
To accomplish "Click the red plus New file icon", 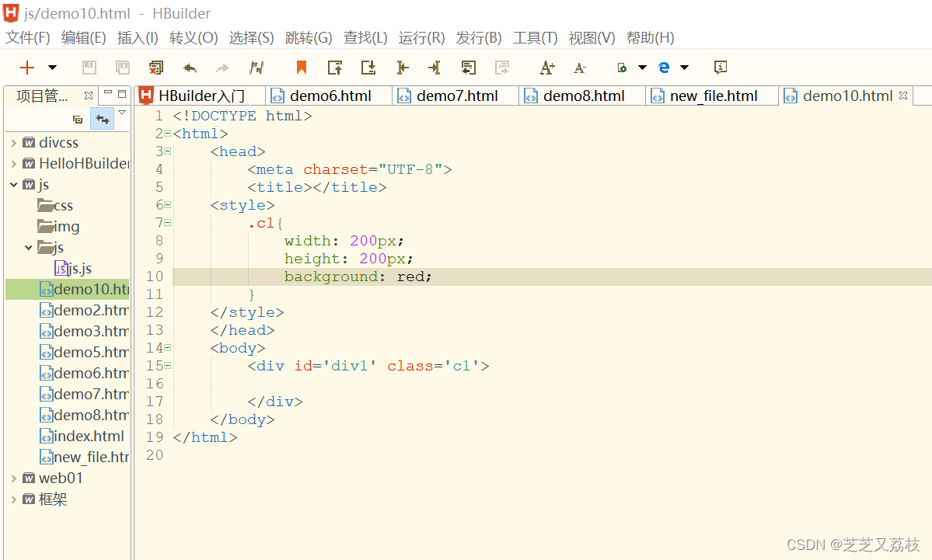I will [x=26, y=68].
